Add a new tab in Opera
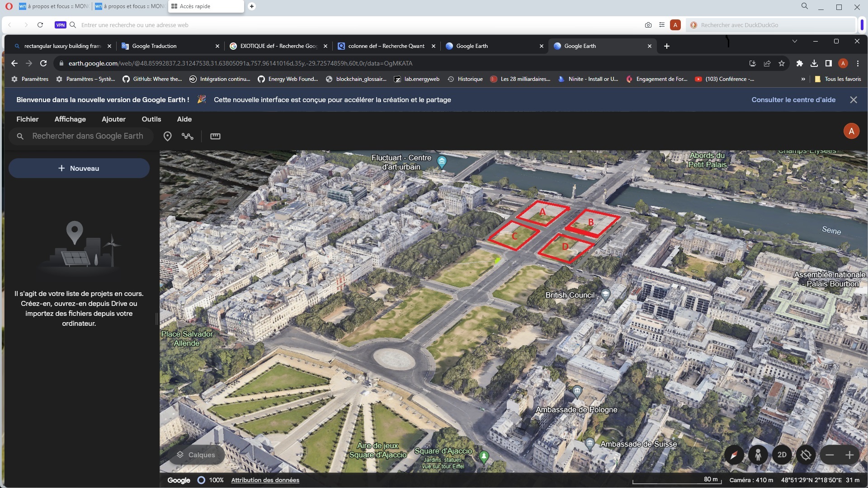This screenshot has width=868, height=488. pyautogui.click(x=252, y=6)
